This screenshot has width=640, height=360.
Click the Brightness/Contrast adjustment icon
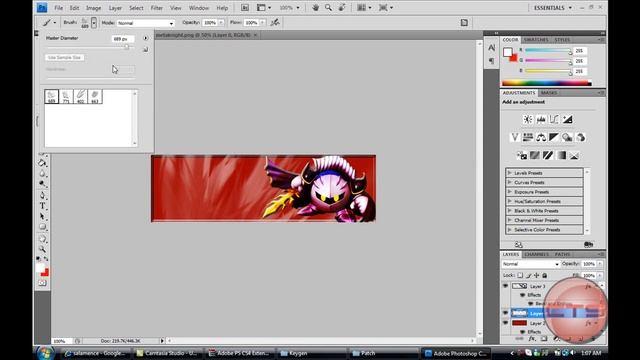click(x=528, y=119)
